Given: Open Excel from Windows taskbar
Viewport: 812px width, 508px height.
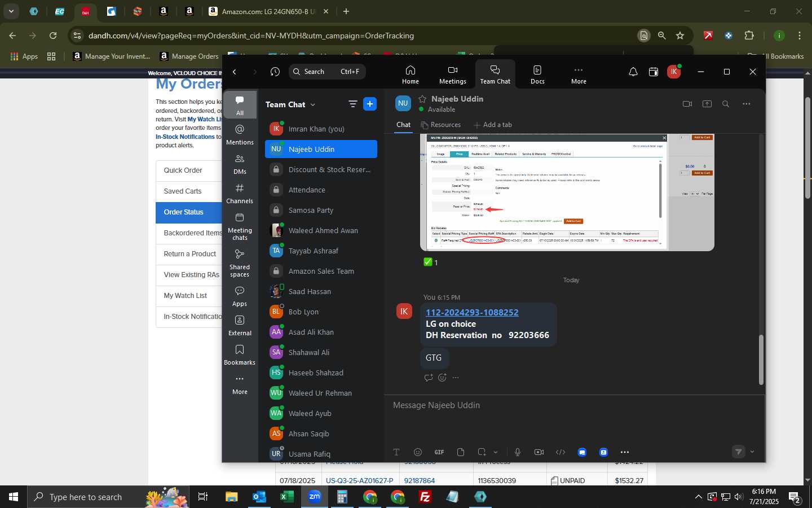Looking at the screenshot, I should click(x=286, y=497).
